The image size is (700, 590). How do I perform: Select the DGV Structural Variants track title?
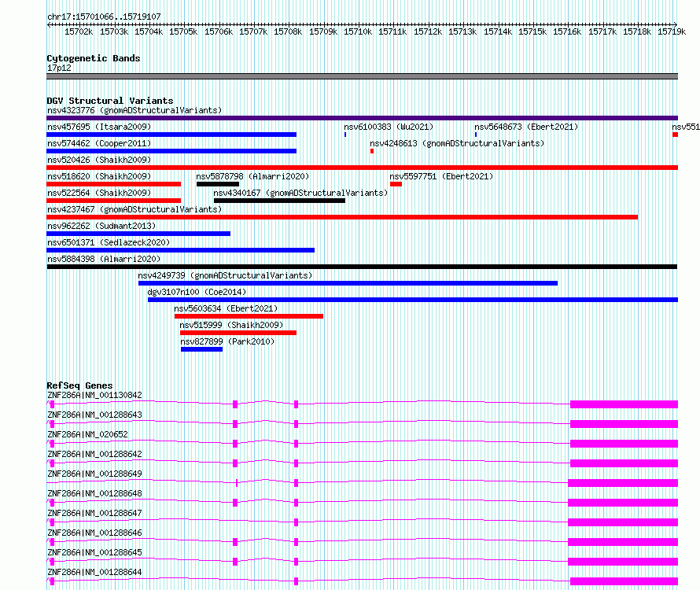[110, 101]
